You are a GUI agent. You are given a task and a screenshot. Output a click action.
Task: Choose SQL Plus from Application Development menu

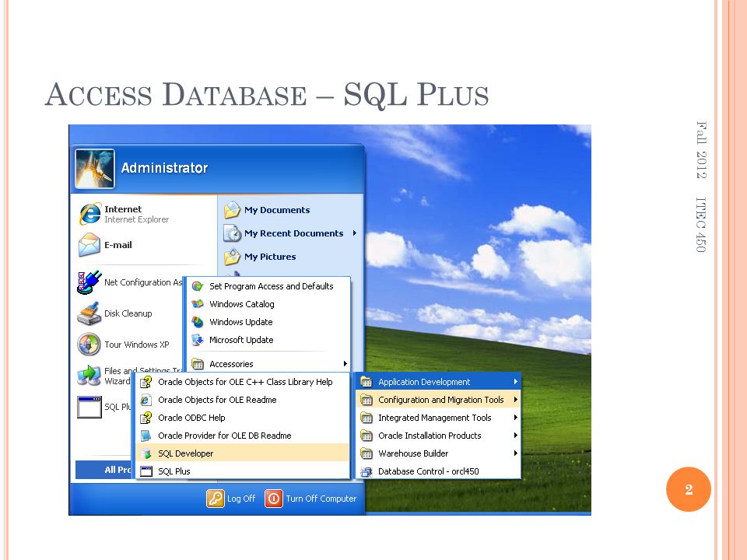243,471
